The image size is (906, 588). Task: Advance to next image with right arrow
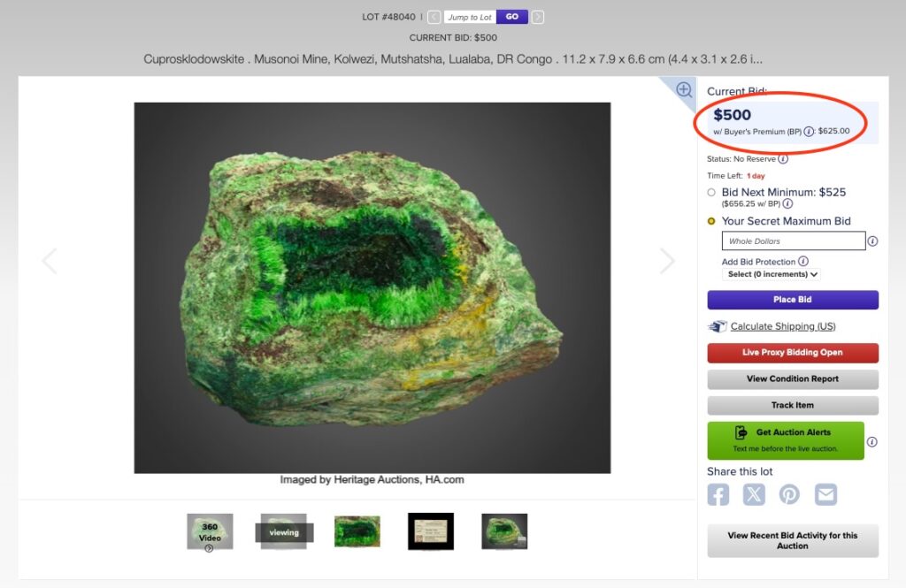[668, 261]
